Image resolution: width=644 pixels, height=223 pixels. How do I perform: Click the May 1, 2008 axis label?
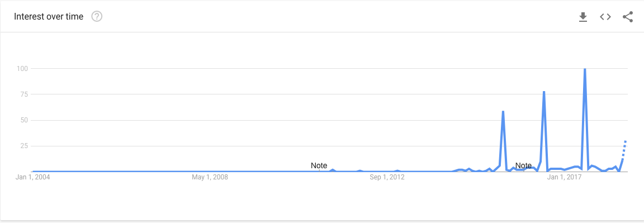[x=210, y=177]
